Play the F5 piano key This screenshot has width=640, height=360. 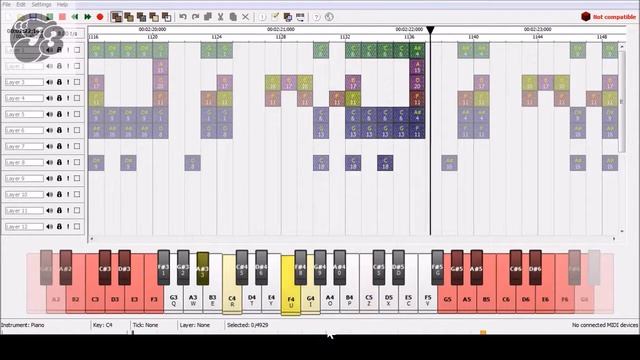click(428, 300)
